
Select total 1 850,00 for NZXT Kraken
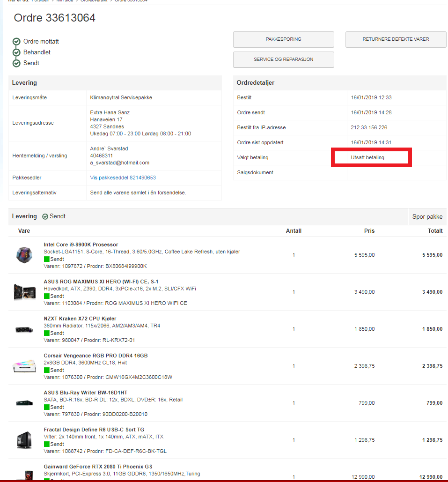[433, 329]
